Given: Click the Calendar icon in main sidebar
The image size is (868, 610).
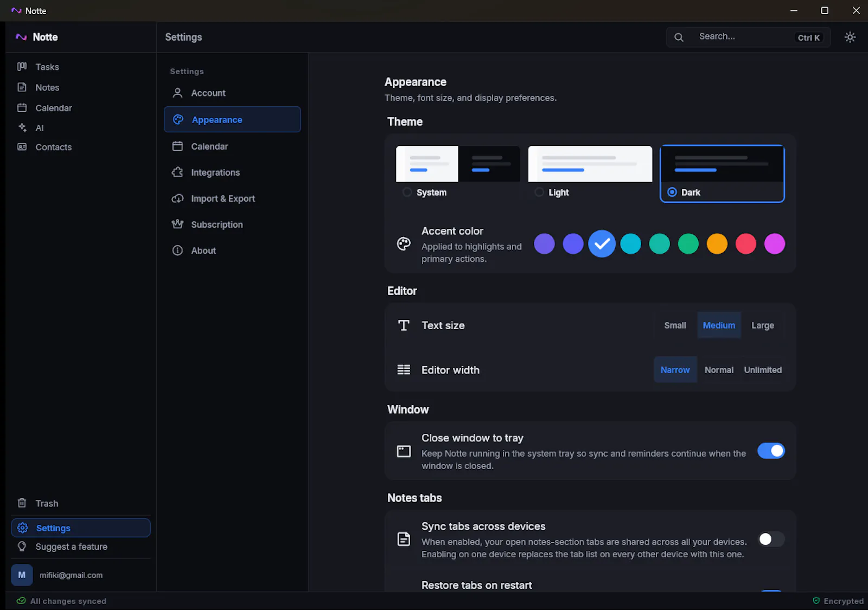Looking at the screenshot, I should (22, 108).
